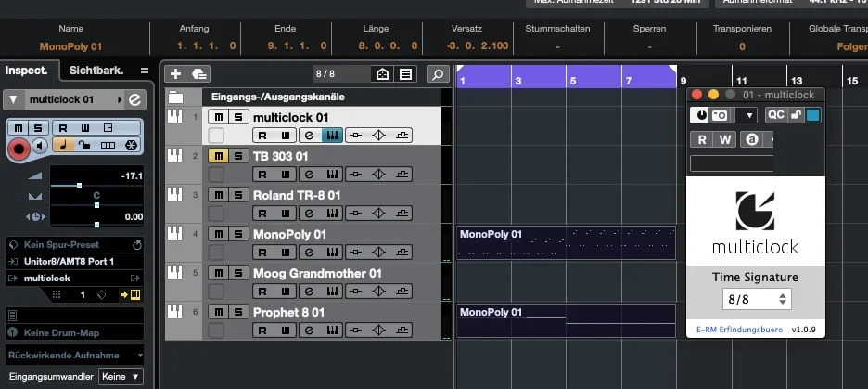Switch to the Sichtbark. tab
The image size is (868, 389).
tap(96, 71)
